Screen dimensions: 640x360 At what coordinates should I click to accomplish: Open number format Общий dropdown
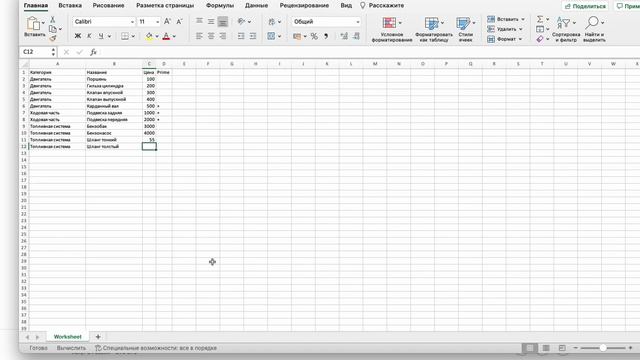(x=358, y=22)
